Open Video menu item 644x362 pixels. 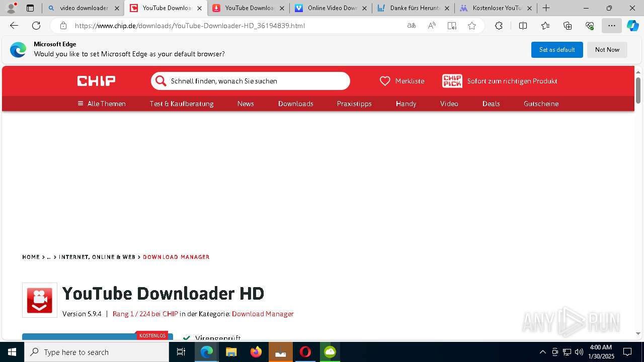pyautogui.click(x=449, y=104)
